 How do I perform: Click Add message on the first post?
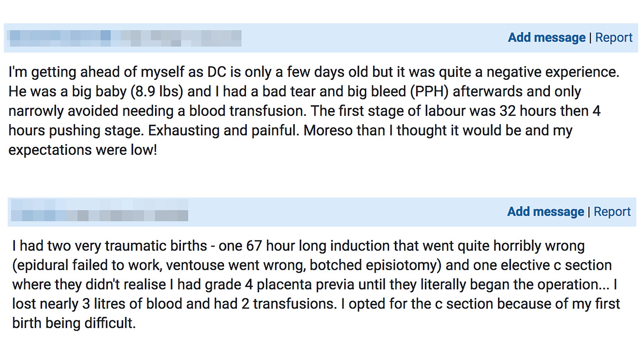click(546, 38)
